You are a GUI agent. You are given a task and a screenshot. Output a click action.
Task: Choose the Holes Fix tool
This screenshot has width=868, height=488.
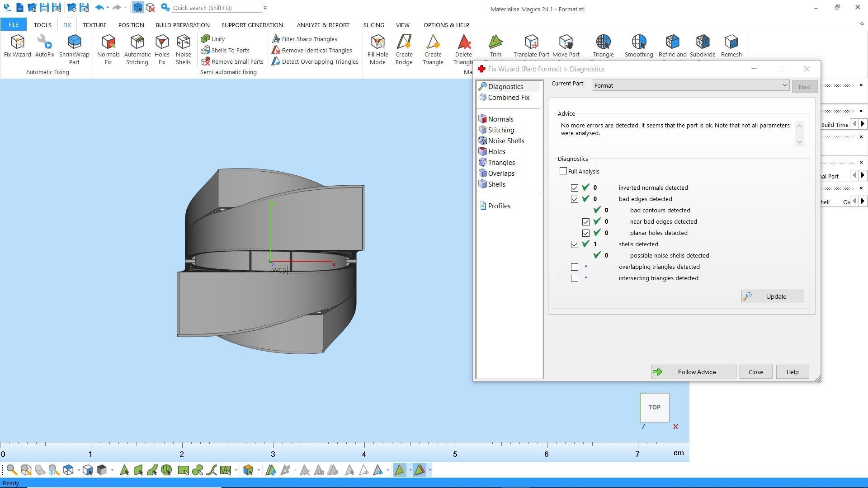pyautogui.click(x=162, y=50)
